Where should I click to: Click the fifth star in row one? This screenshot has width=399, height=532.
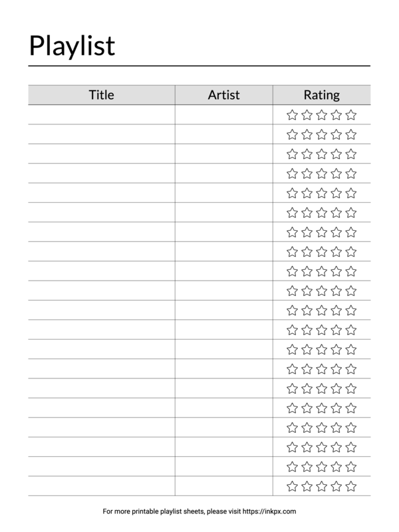[351, 114]
